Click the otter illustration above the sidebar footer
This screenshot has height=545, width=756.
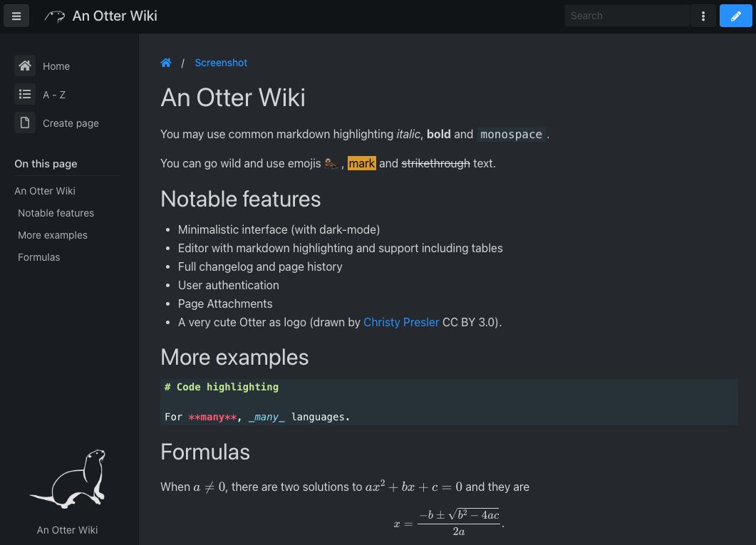(x=68, y=479)
